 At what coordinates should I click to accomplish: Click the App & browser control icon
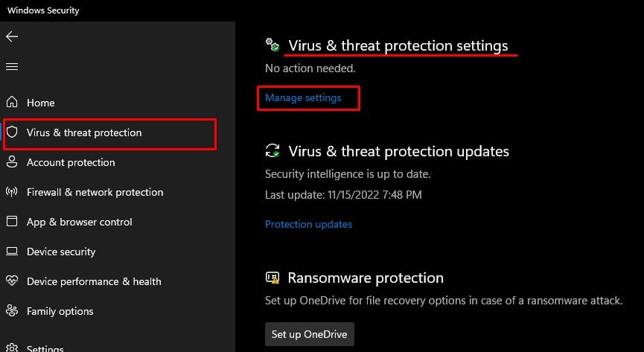point(12,222)
